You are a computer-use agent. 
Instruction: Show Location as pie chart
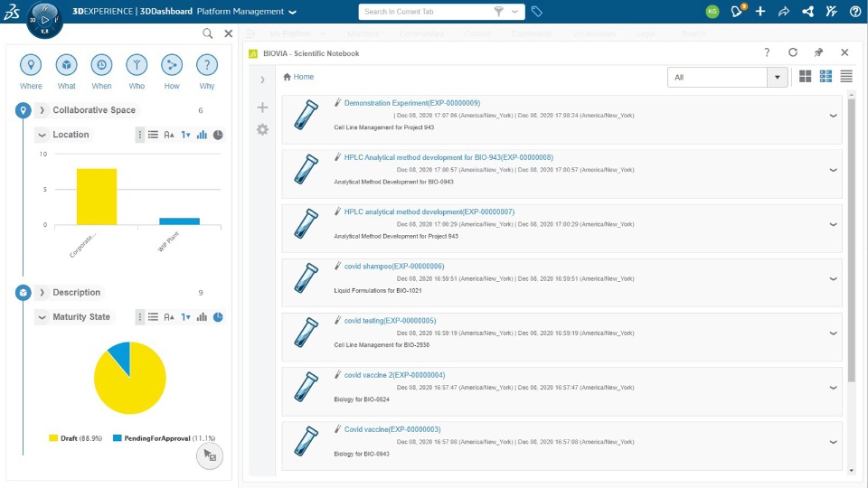[218, 135]
